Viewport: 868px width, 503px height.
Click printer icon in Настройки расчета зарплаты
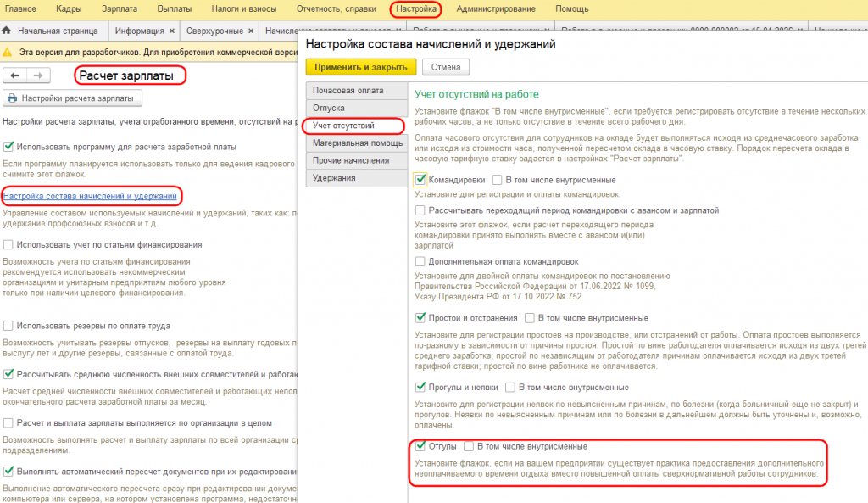12,98
